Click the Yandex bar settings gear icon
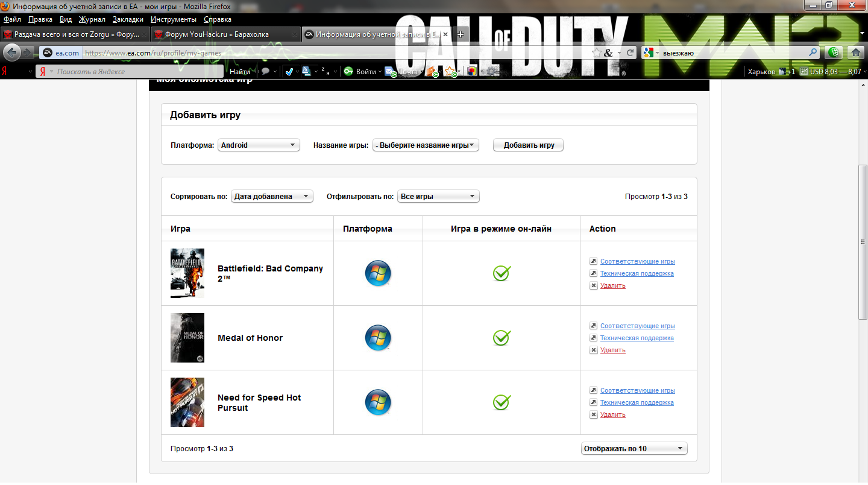 (492, 71)
